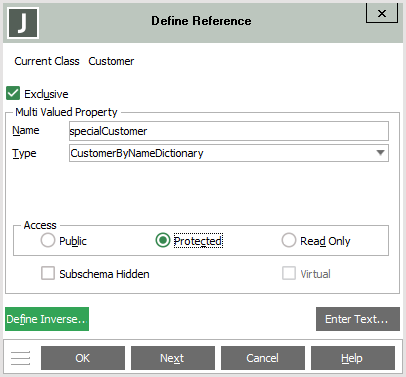Set access to Read Only
Image resolution: width=406 pixels, height=377 pixels.
coord(289,240)
